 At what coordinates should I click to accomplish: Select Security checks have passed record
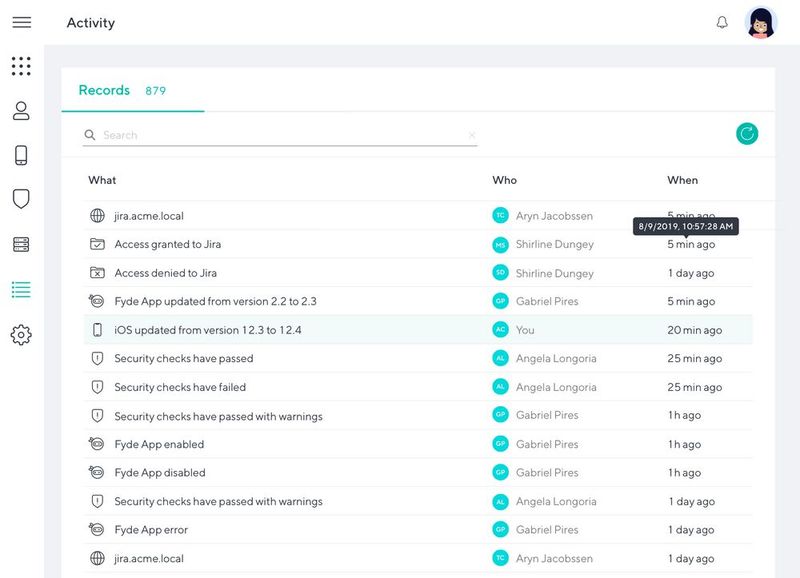click(x=418, y=358)
